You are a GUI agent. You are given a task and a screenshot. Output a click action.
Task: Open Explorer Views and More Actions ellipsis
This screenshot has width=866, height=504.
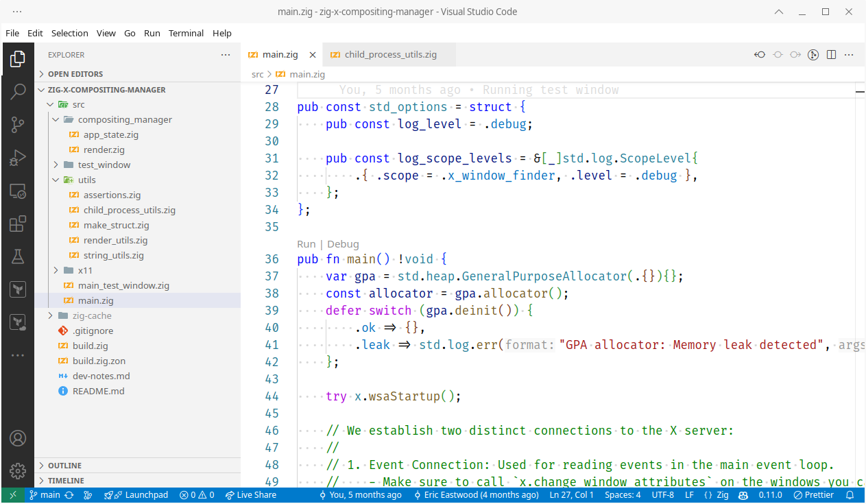(x=226, y=55)
